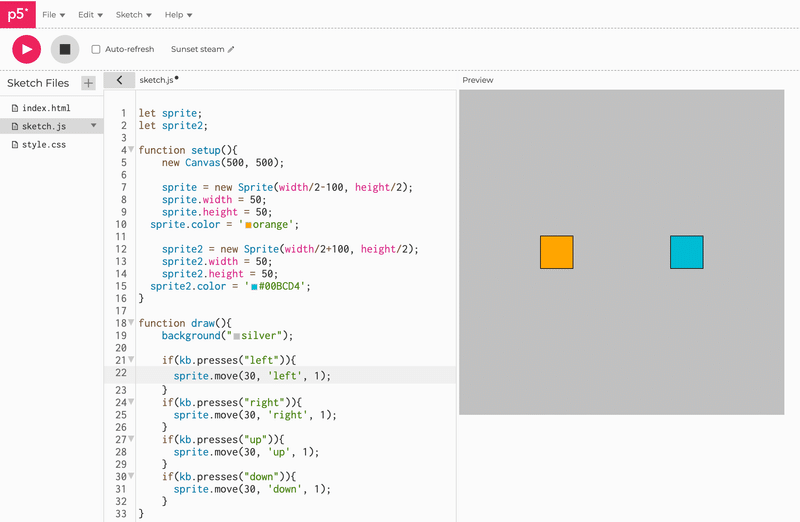Open the Edit menu
Screen dimensions: 800x522
click(x=90, y=15)
